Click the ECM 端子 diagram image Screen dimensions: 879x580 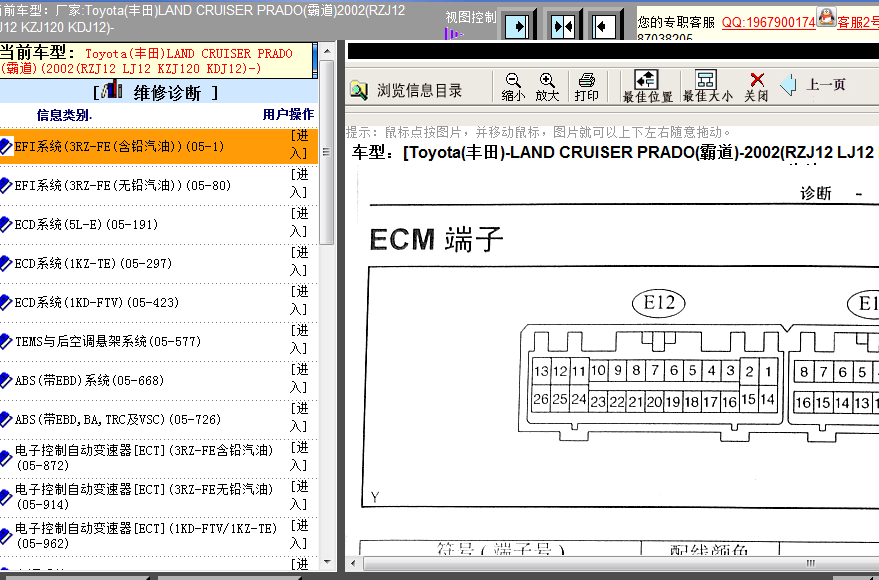pos(619,387)
